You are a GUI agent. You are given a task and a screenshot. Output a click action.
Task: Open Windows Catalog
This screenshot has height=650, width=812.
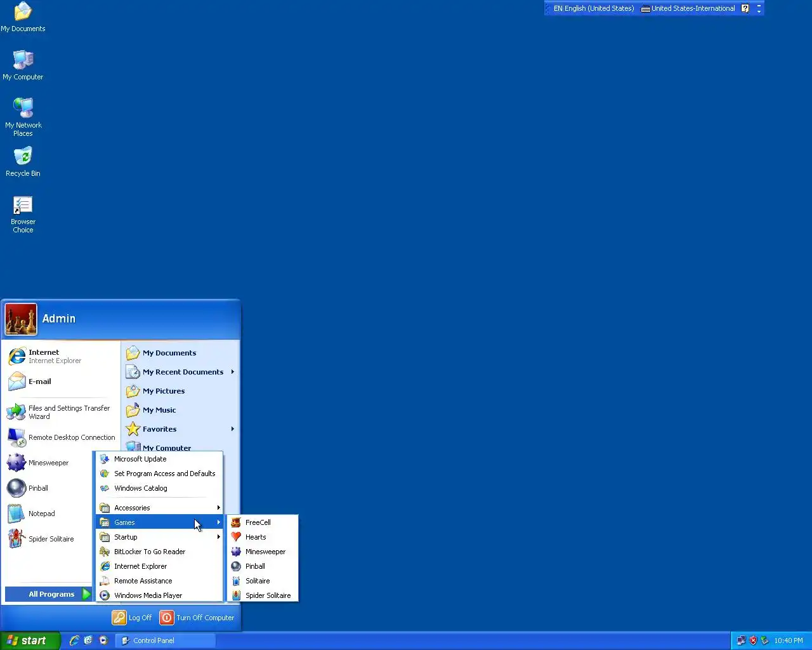pos(159,488)
